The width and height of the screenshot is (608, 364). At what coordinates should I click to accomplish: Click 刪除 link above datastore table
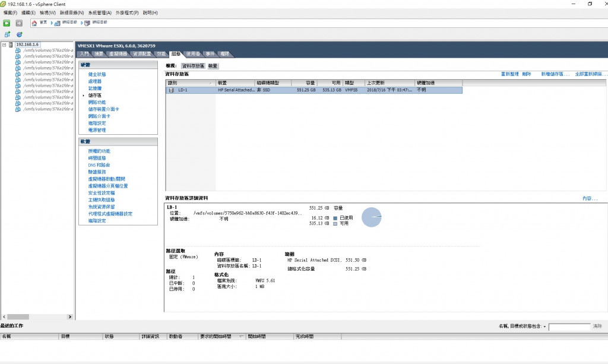tap(527, 74)
